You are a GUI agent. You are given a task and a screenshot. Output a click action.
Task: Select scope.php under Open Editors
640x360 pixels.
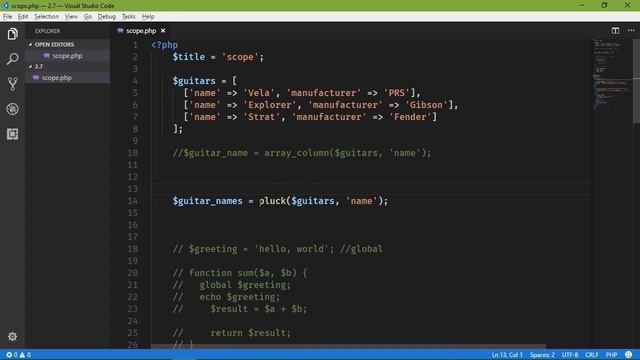(68, 56)
